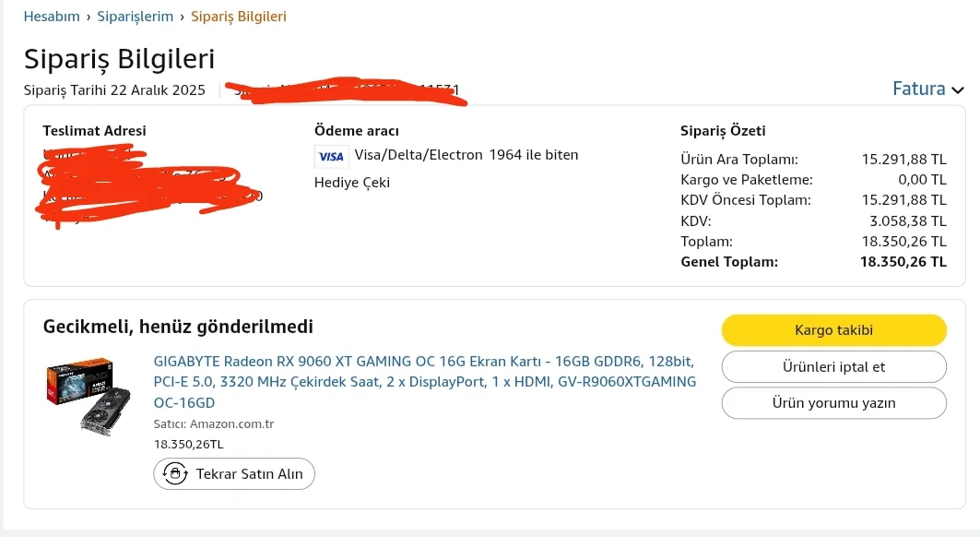Open the GIGABYTE Radeon RX 9060 XT title link
The height and width of the screenshot is (537, 980).
tap(424, 381)
